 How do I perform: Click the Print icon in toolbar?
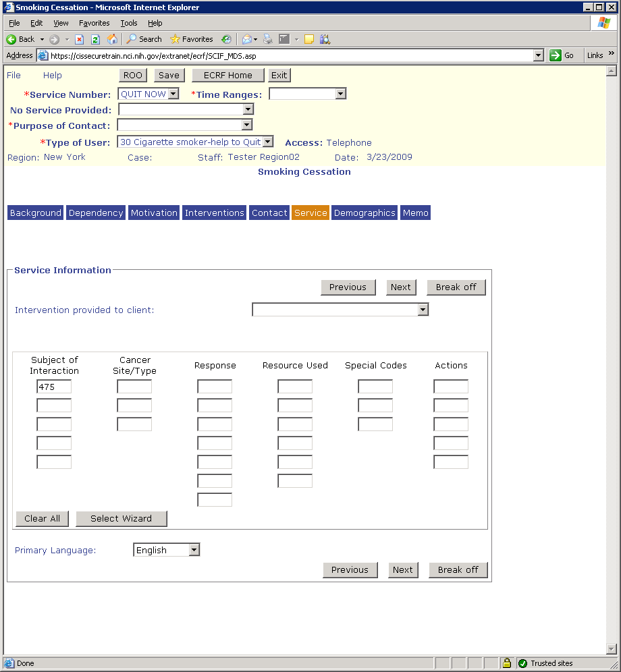[x=267, y=39]
